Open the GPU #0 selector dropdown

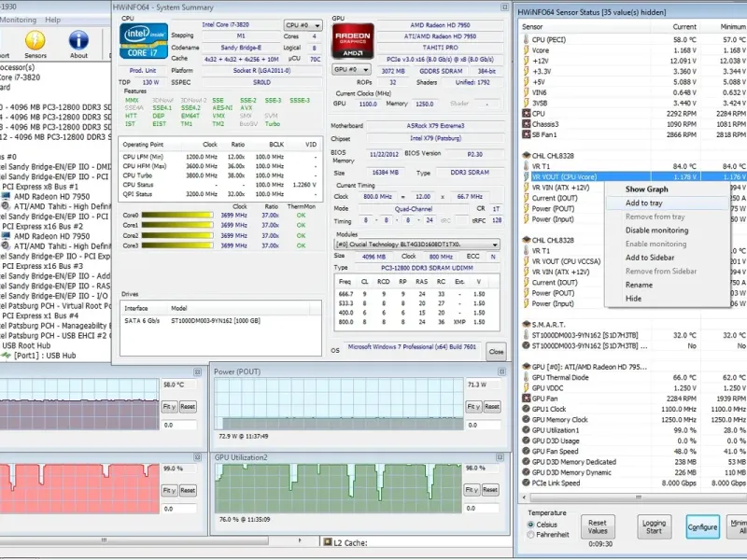tap(351, 69)
